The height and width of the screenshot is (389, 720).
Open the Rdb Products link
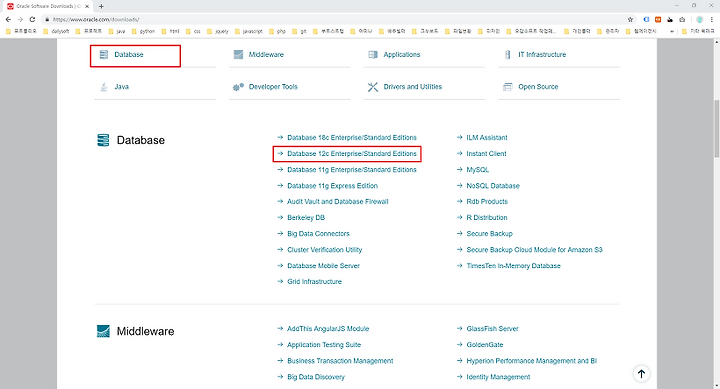487,201
